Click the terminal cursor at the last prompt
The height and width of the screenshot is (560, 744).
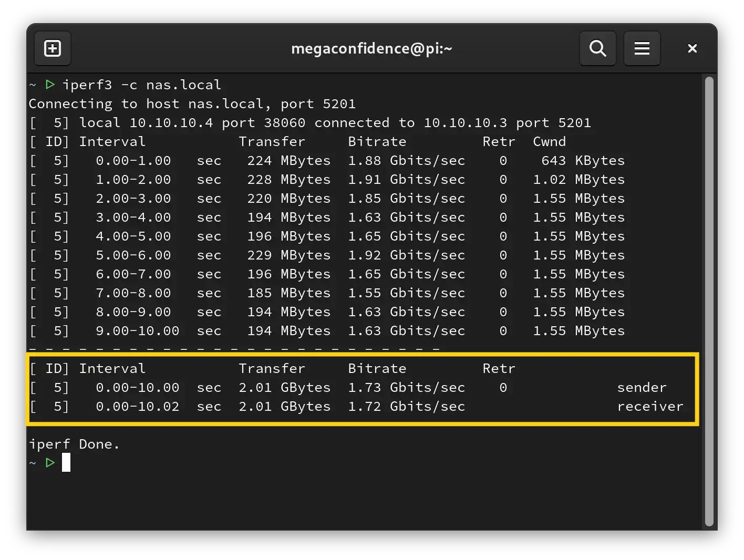point(66,463)
